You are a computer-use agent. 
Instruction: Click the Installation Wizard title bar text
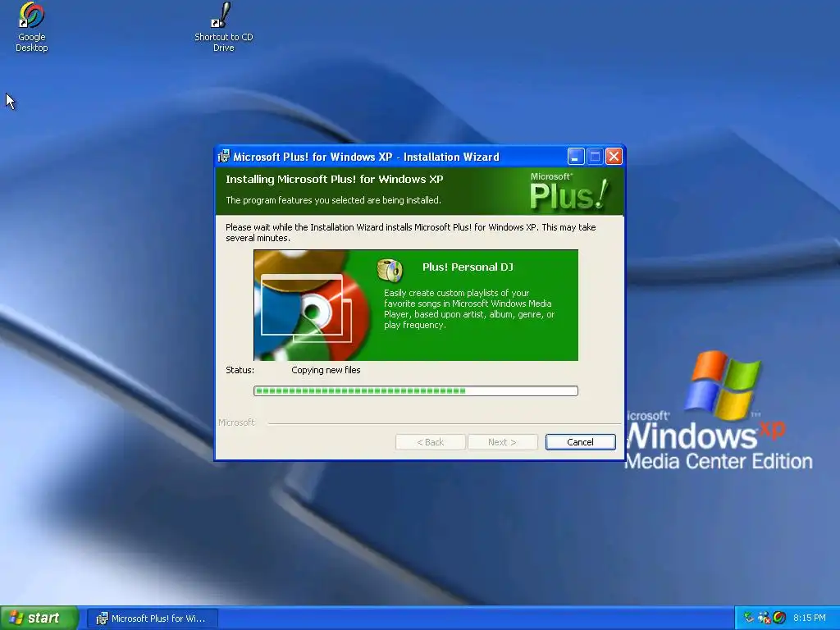pyautogui.click(x=366, y=157)
